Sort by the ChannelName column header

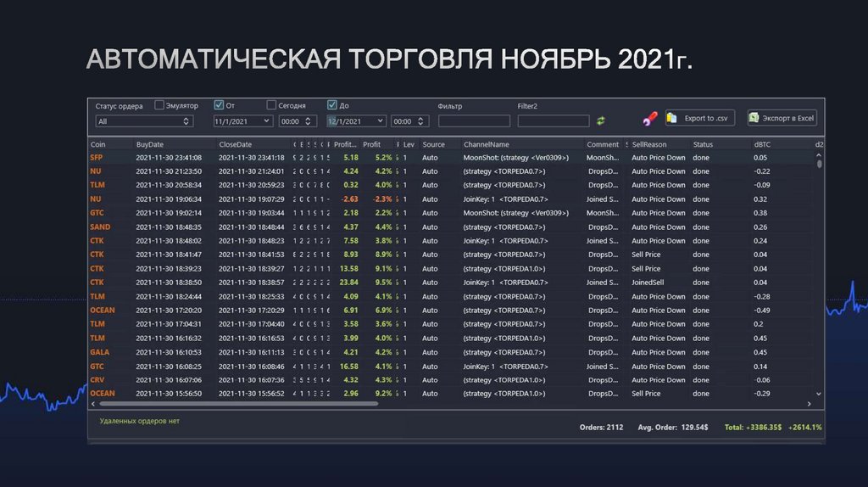pyautogui.click(x=486, y=144)
